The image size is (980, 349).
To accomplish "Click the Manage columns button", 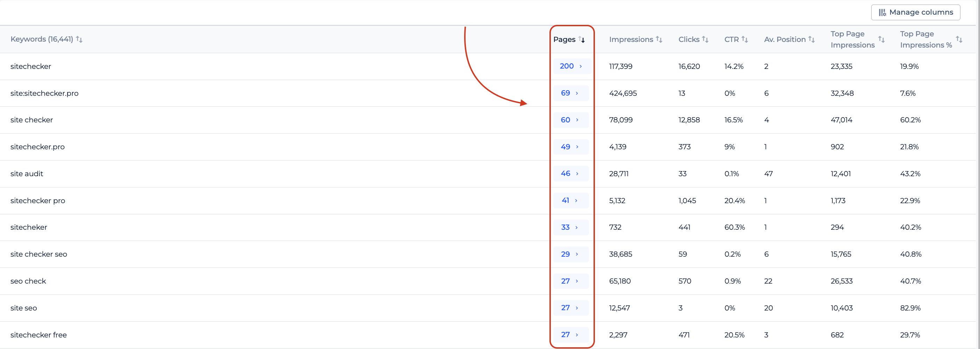I will pyautogui.click(x=915, y=12).
